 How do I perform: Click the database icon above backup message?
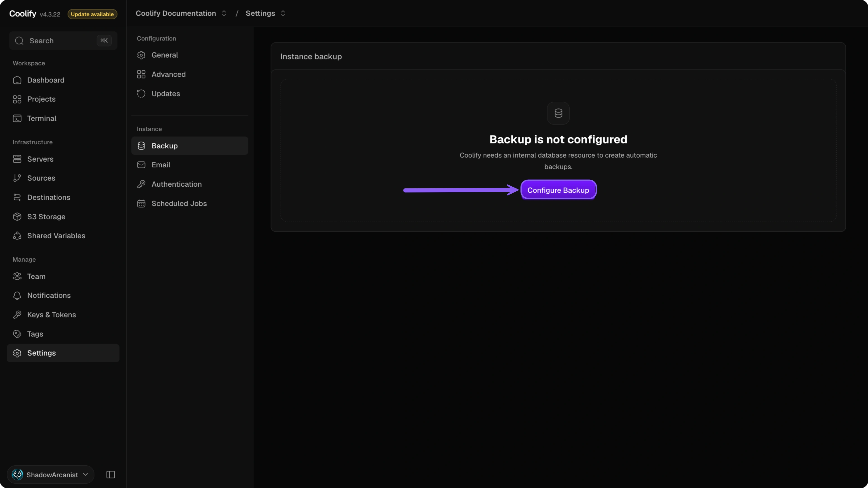point(558,113)
